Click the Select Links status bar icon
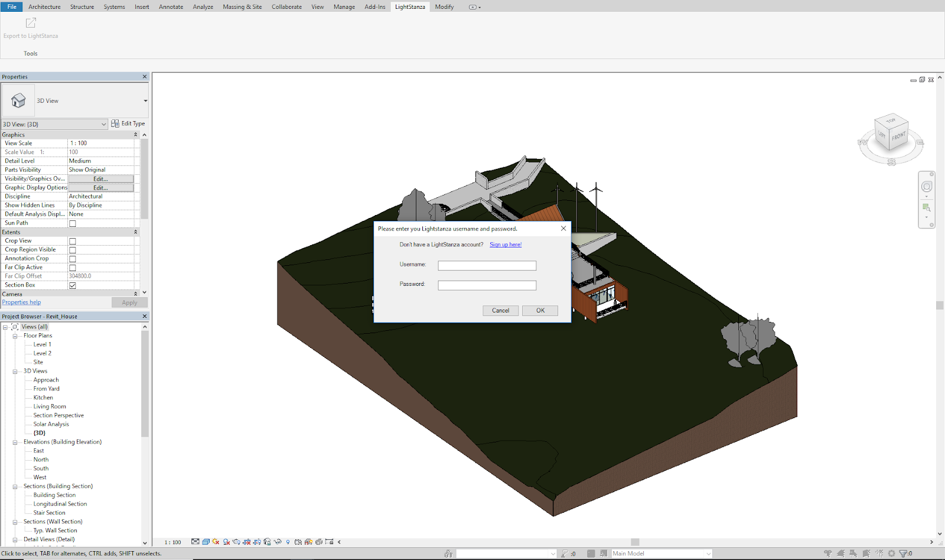 (827, 554)
